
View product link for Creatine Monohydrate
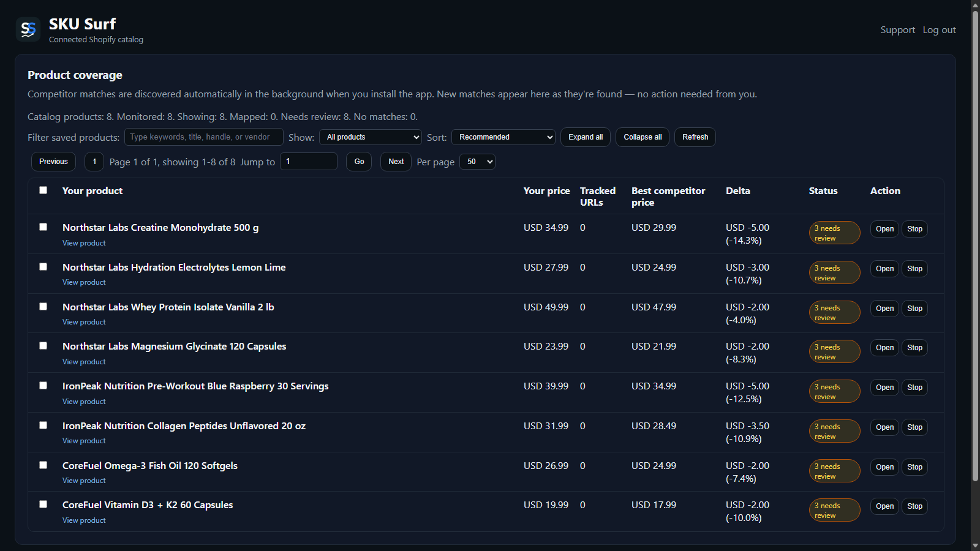pos(84,243)
